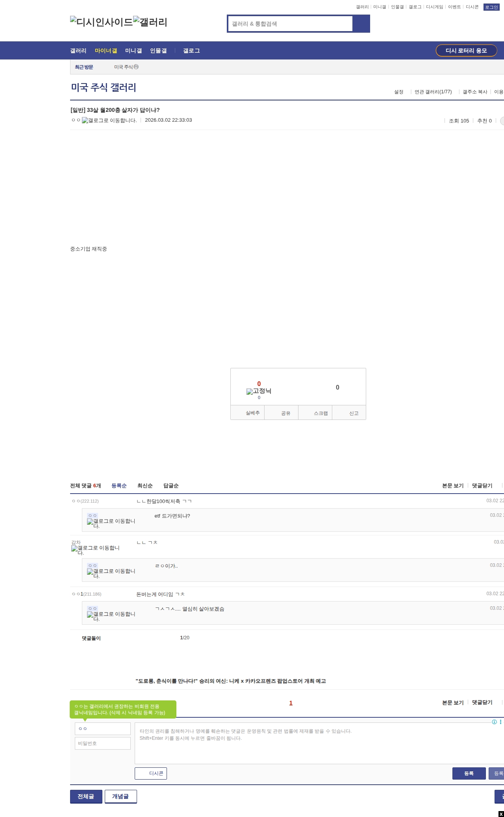Click the circled m icon beside 미국 주식
504x817 pixels.
tap(136, 67)
